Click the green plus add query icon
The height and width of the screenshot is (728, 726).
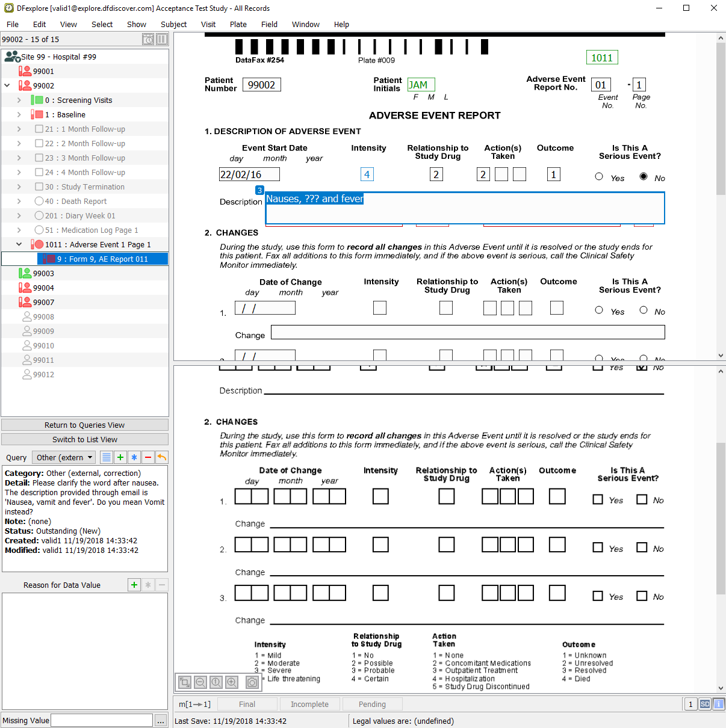(x=120, y=457)
